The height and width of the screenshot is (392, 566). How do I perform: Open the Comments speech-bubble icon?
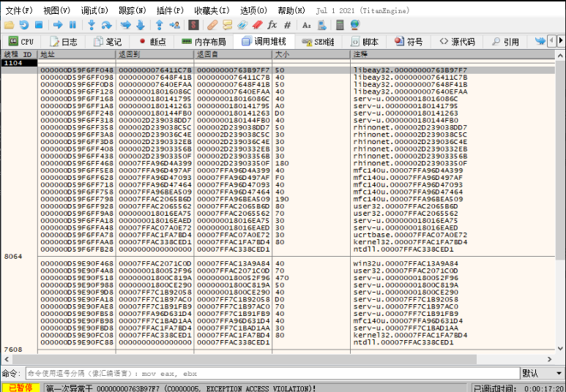(228, 25)
